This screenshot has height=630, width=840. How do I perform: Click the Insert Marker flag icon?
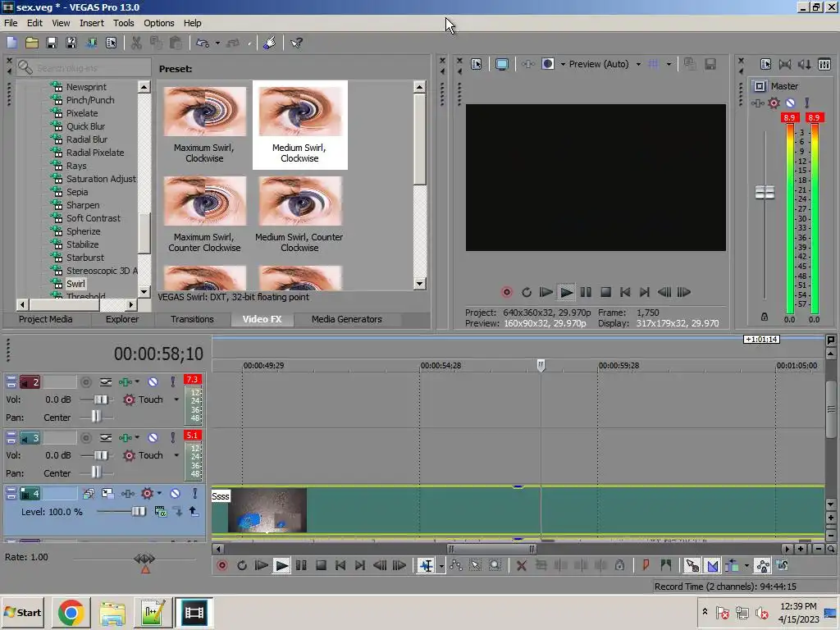(x=646, y=565)
